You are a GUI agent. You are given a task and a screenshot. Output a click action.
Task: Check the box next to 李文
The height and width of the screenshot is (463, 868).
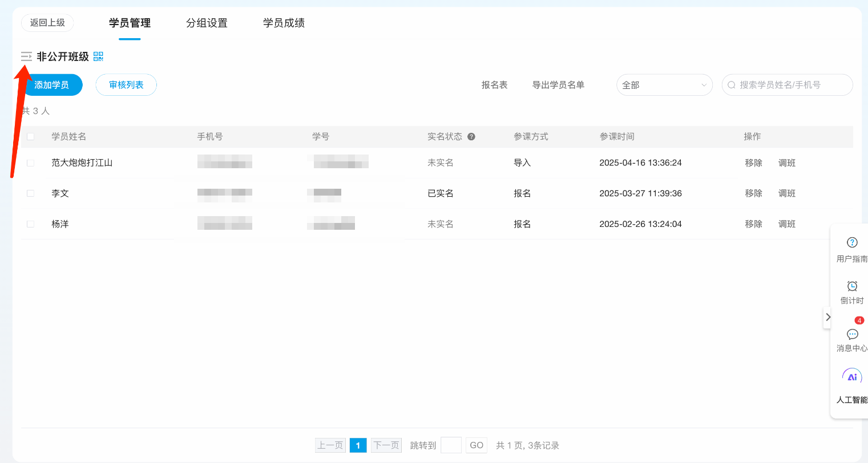[x=31, y=194]
